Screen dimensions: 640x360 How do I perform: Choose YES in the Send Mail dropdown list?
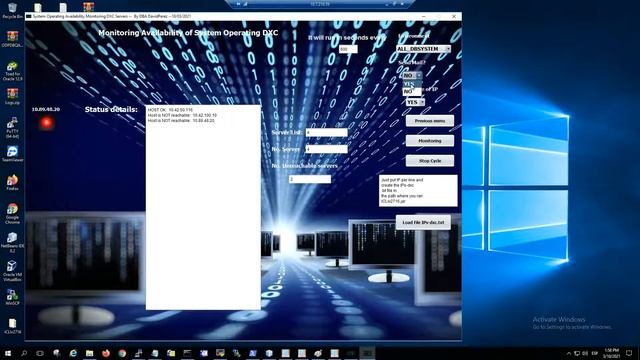coord(412,84)
